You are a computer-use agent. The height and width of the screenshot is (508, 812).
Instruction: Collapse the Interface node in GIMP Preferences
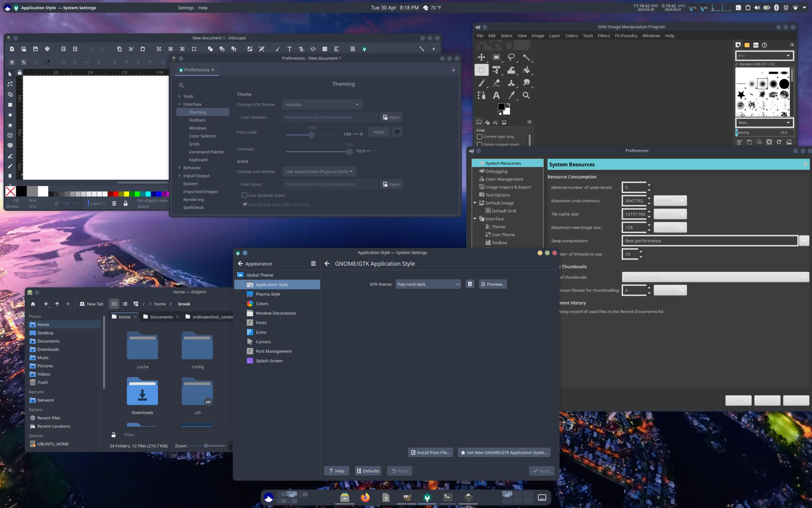[475, 219]
